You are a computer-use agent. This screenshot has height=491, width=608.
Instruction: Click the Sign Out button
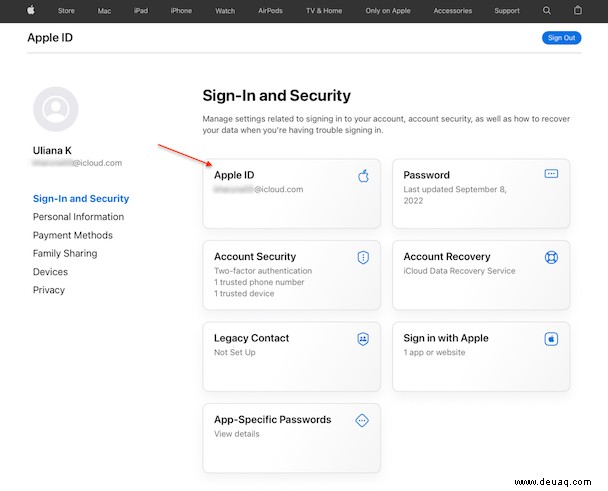[561, 38]
